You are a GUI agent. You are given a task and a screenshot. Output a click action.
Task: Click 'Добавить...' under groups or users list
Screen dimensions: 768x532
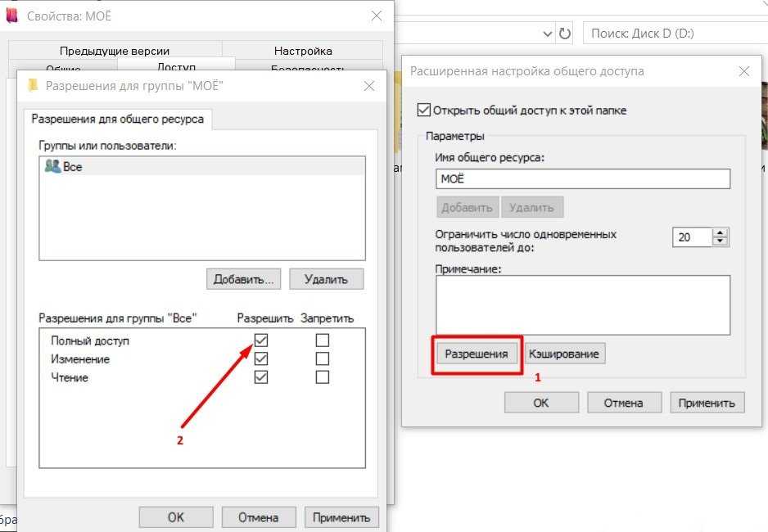tap(244, 278)
